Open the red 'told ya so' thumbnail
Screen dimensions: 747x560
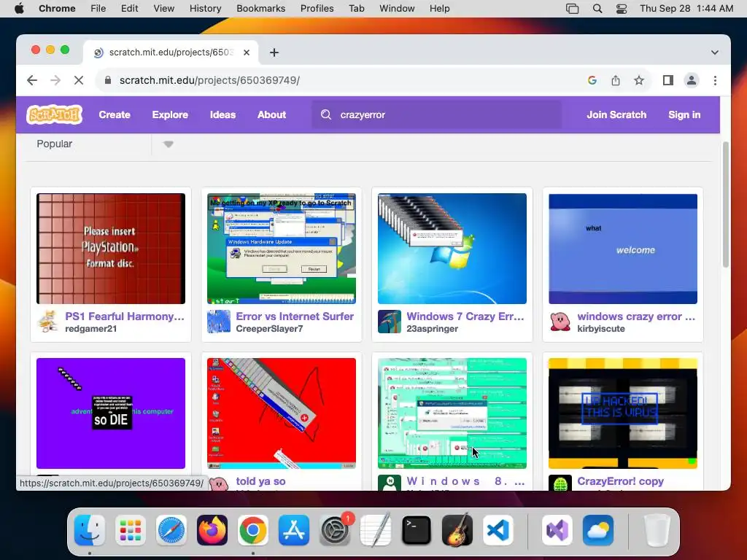click(282, 413)
